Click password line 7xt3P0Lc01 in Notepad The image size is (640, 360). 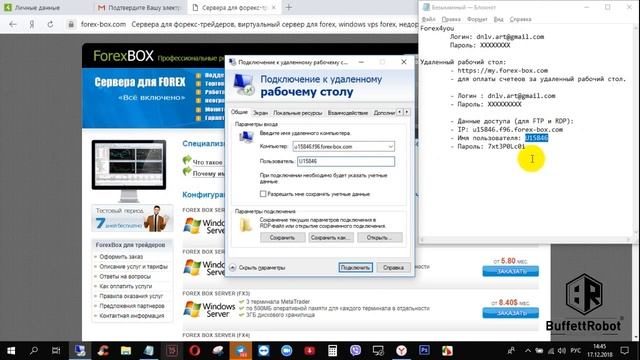488,146
